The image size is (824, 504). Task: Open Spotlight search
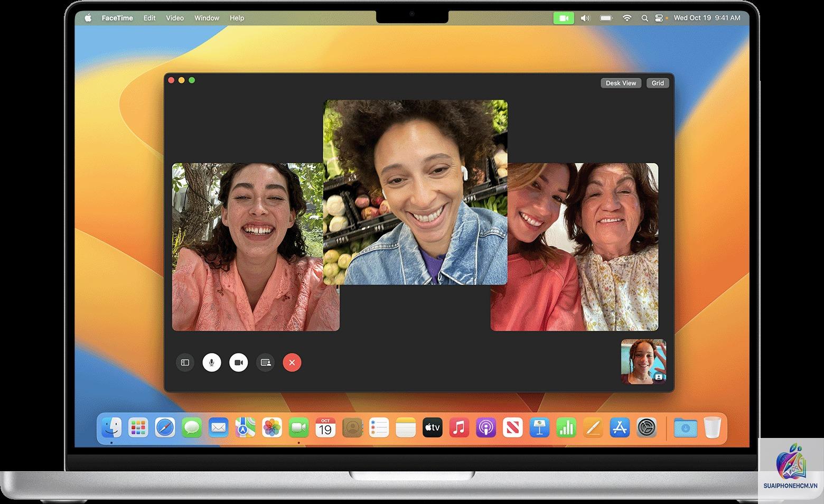click(644, 18)
